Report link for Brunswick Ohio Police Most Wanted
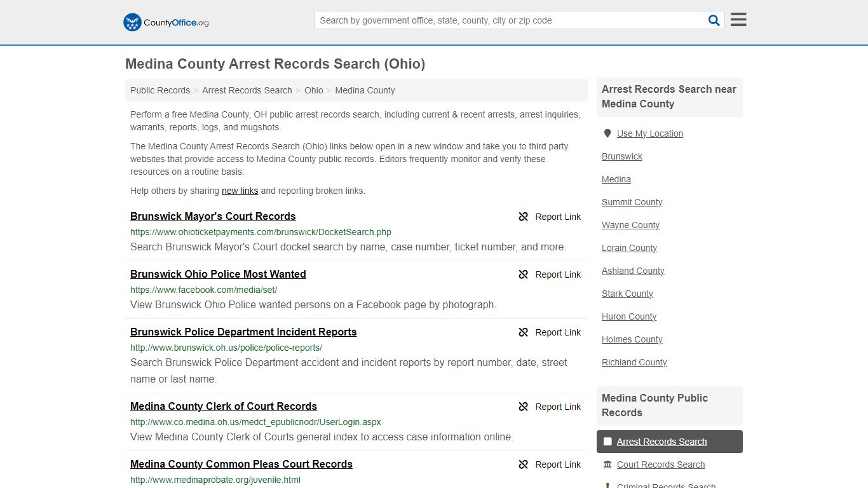868x488 pixels. [x=550, y=274]
